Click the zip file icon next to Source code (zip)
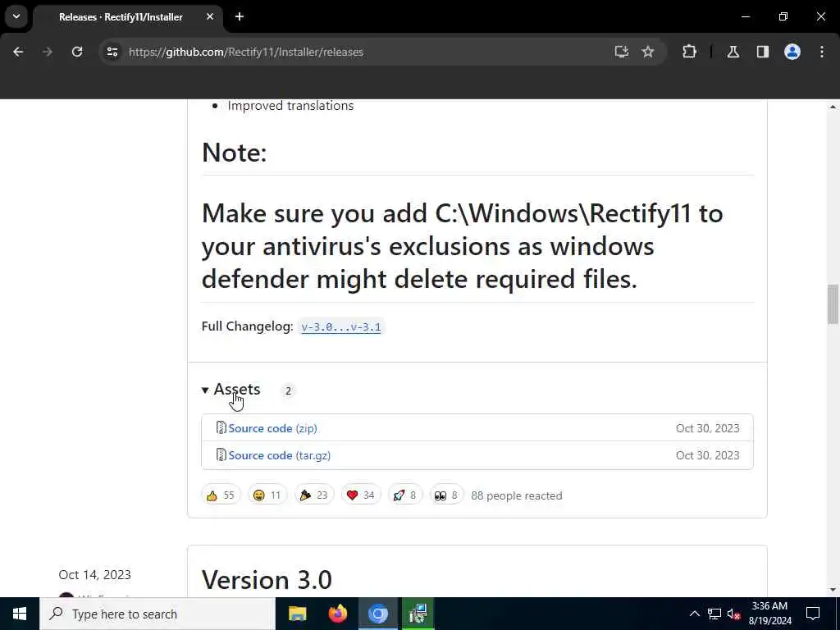The image size is (840, 630). (x=221, y=427)
